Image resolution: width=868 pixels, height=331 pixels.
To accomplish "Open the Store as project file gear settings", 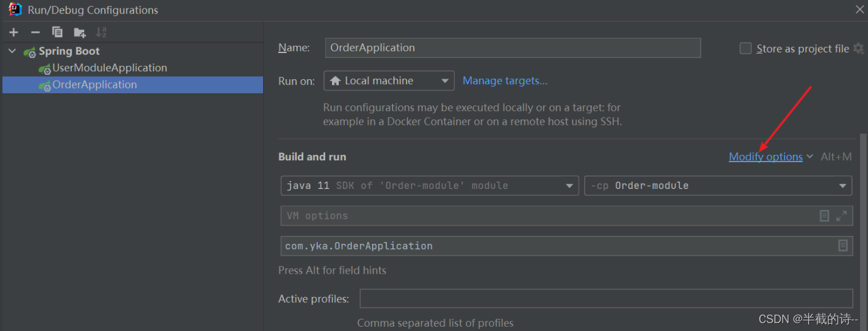I will click(858, 49).
